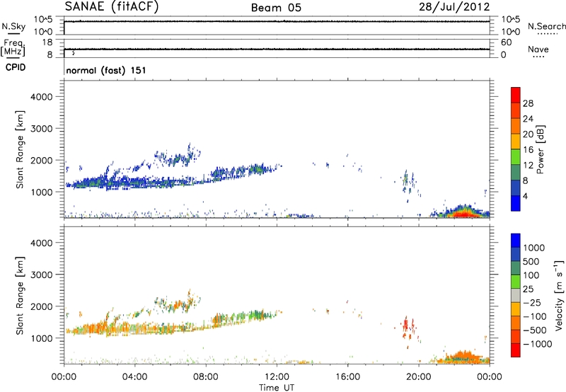Click the 1000 tick on Velocity colorbar
This screenshot has width=566, height=392.
tap(534, 248)
